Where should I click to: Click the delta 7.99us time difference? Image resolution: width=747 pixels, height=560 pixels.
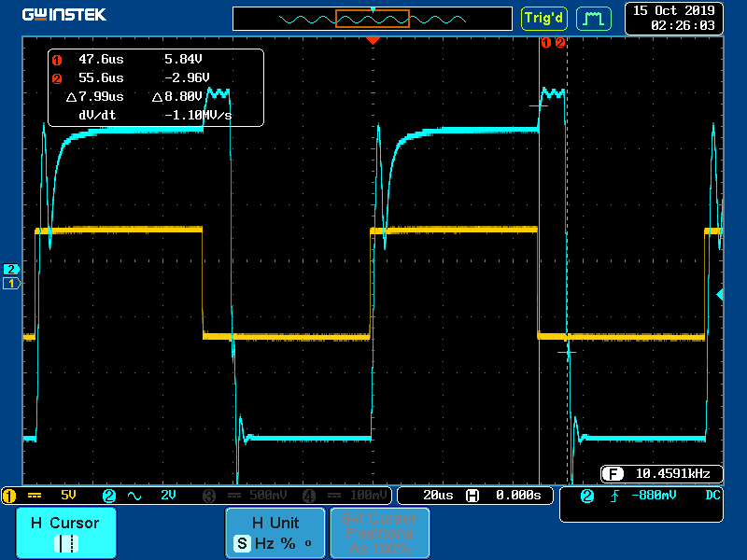[95, 97]
